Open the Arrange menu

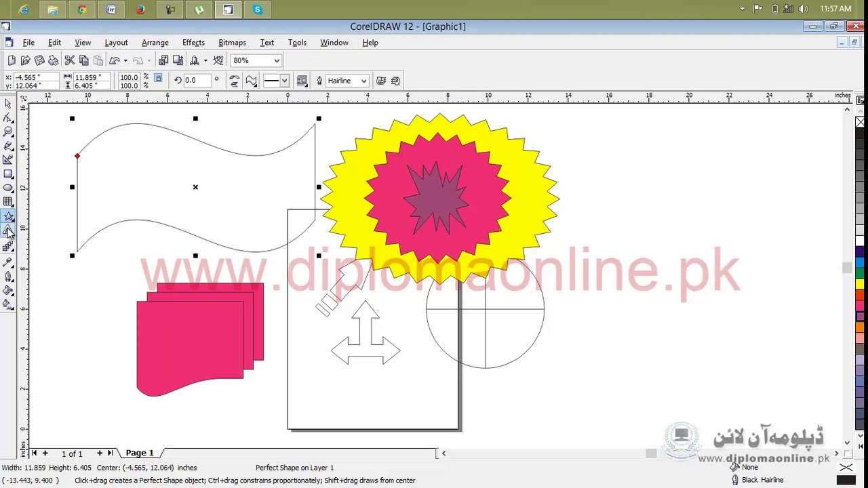click(155, 42)
